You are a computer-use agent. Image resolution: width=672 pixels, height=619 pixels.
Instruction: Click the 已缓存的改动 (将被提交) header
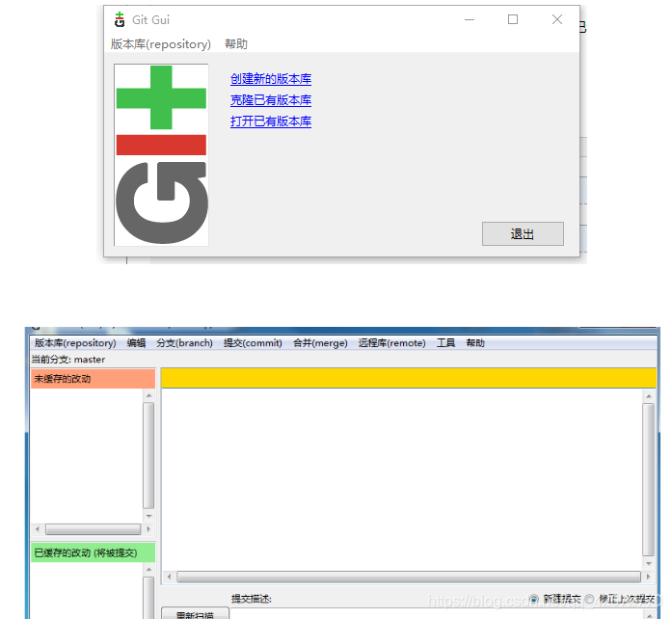[93, 553]
